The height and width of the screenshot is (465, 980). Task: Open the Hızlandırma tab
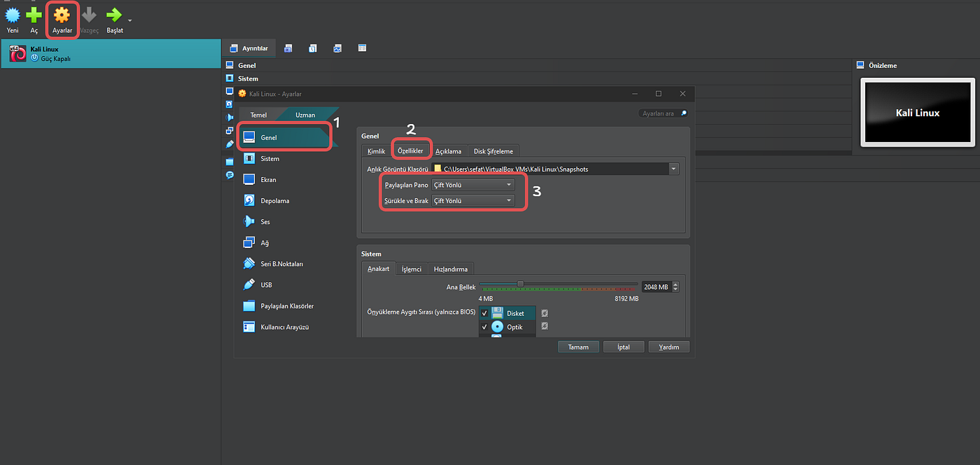point(451,269)
